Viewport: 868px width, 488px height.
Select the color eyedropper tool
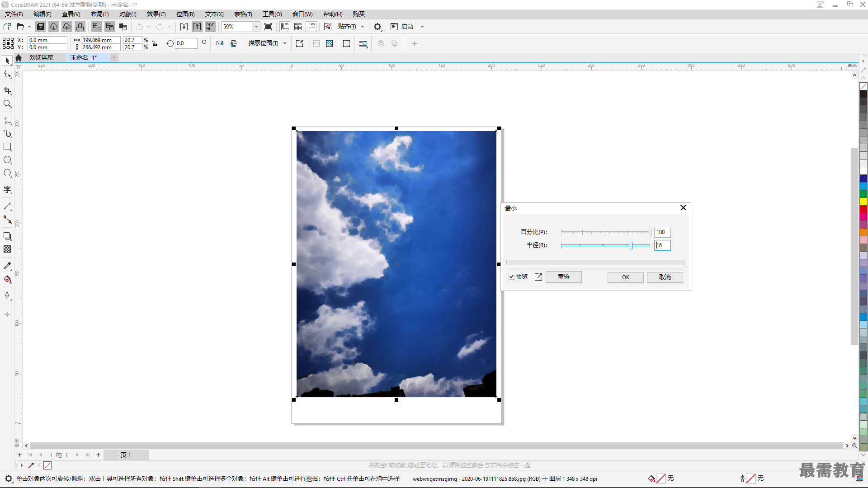(8, 266)
